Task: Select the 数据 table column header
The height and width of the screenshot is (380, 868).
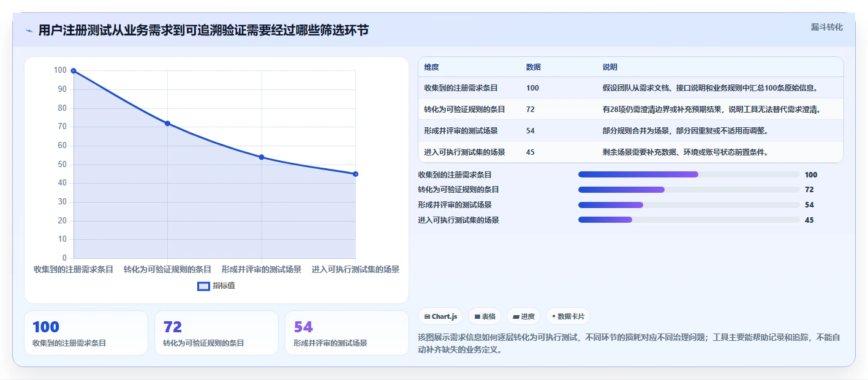Action: [x=533, y=67]
